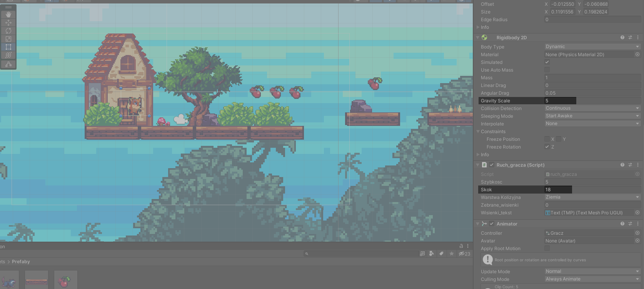Image resolution: width=644 pixels, height=289 pixels.
Task: Toggle Freeze Rotation Z checkbox
Action: point(547,147)
